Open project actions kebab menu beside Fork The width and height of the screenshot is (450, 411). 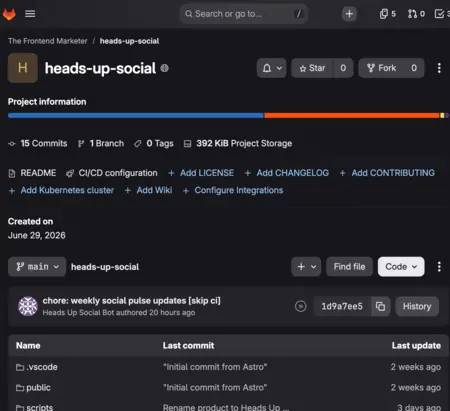pyautogui.click(x=439, y=68)
